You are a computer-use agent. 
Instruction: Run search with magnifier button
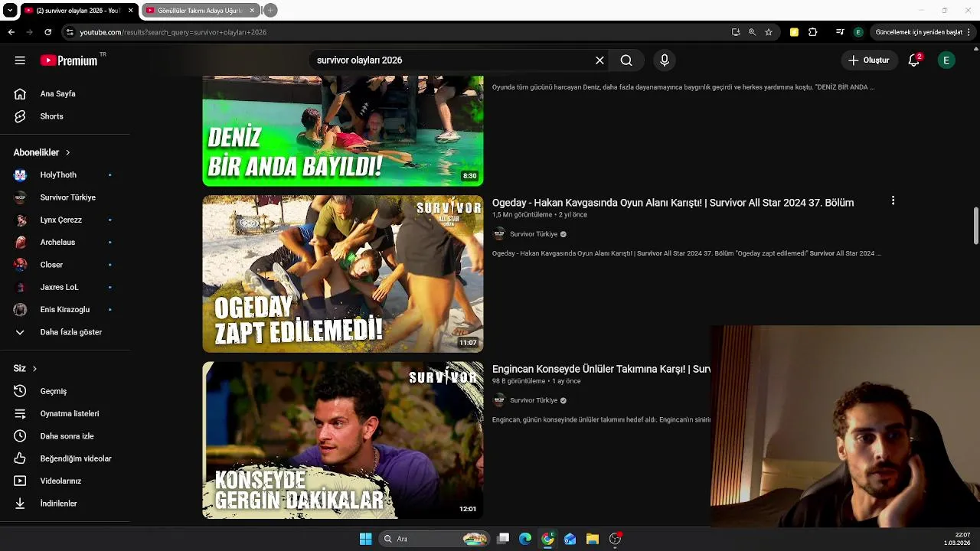(626, 60)
